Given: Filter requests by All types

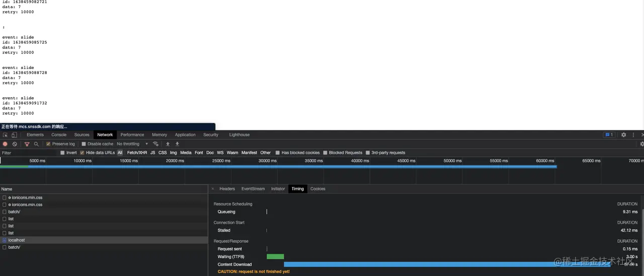Looking at the screenshot, I should 120,153.
